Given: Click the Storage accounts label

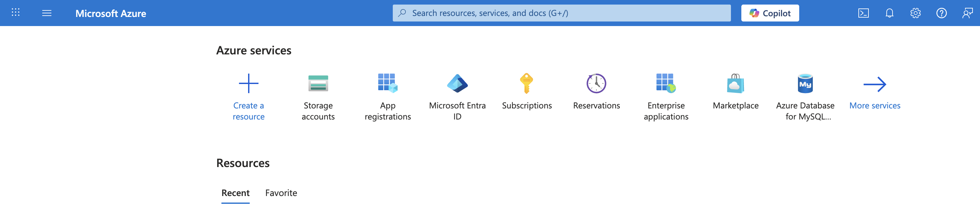Looking at the screenshot, I should tap(318, 111).
